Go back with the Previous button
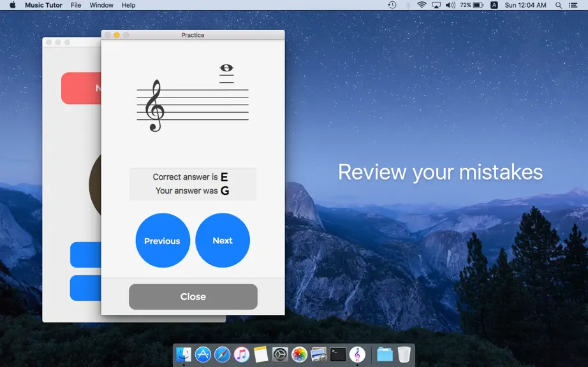 click(163, 240)
